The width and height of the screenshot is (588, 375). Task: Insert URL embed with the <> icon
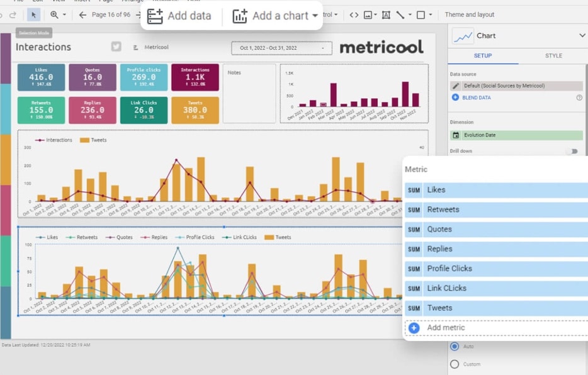point(354,15)
